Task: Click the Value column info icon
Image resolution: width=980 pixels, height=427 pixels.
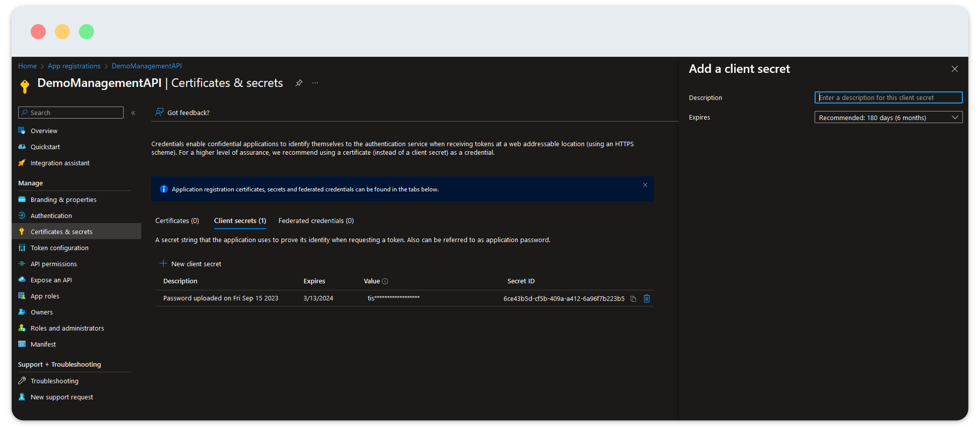Action: 385,281
